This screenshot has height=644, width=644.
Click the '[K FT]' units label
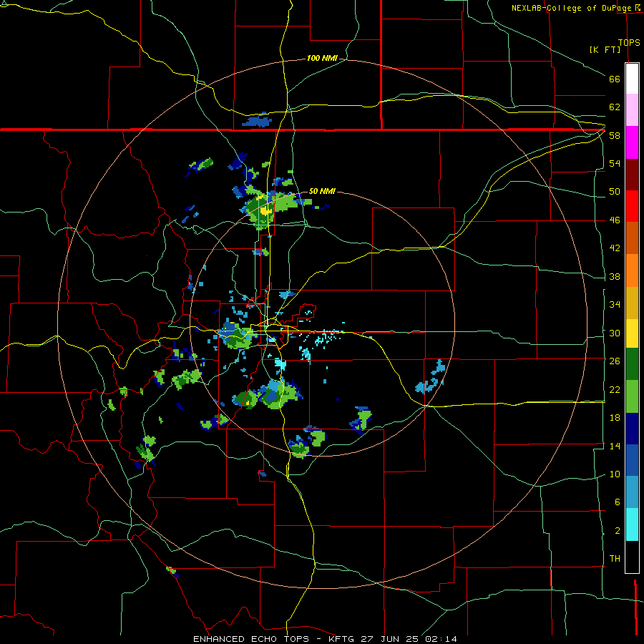tap(605, 49)
